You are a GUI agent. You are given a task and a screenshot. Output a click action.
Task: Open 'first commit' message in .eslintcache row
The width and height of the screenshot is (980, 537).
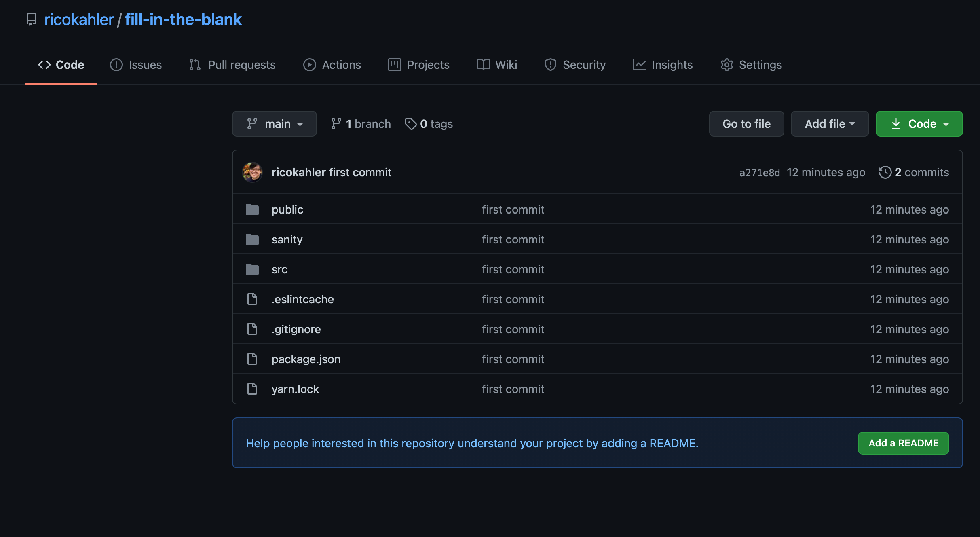[513, 299]
